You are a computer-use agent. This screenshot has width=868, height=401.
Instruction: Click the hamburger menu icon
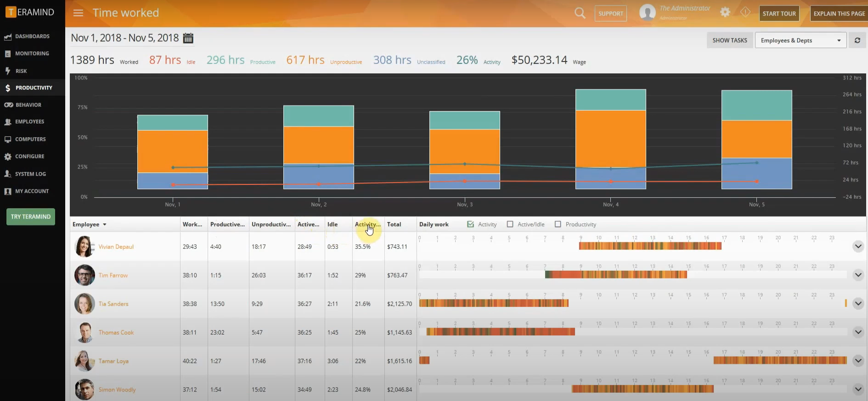[x=79, y=13]
